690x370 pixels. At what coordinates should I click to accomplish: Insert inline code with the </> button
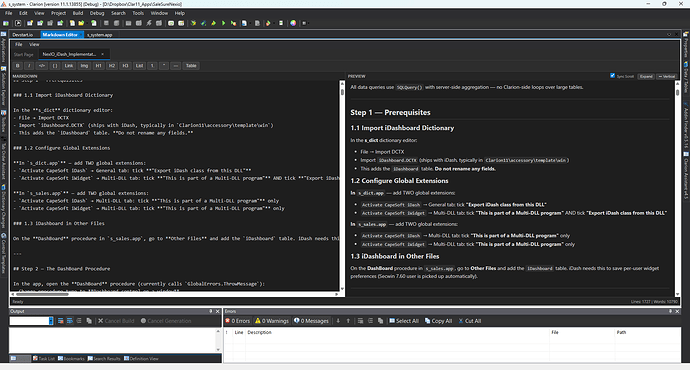tap(42, 66)
